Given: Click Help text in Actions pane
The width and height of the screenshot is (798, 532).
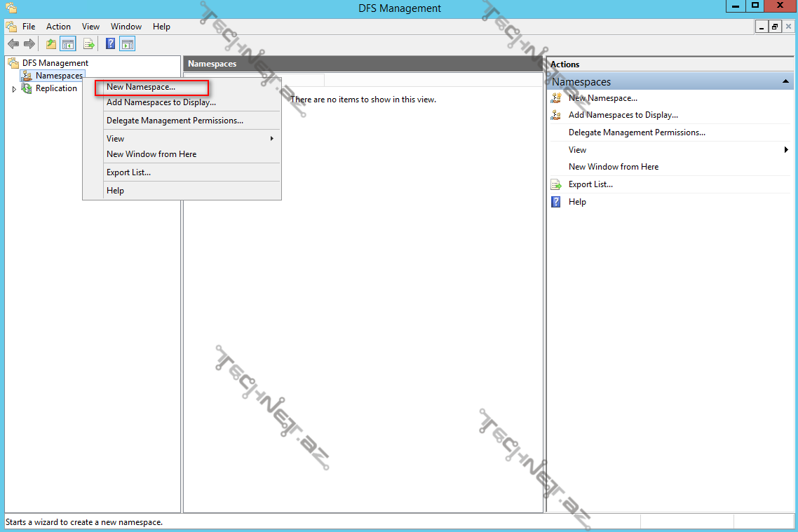Looking at the screenshot, I should [577, 202].
